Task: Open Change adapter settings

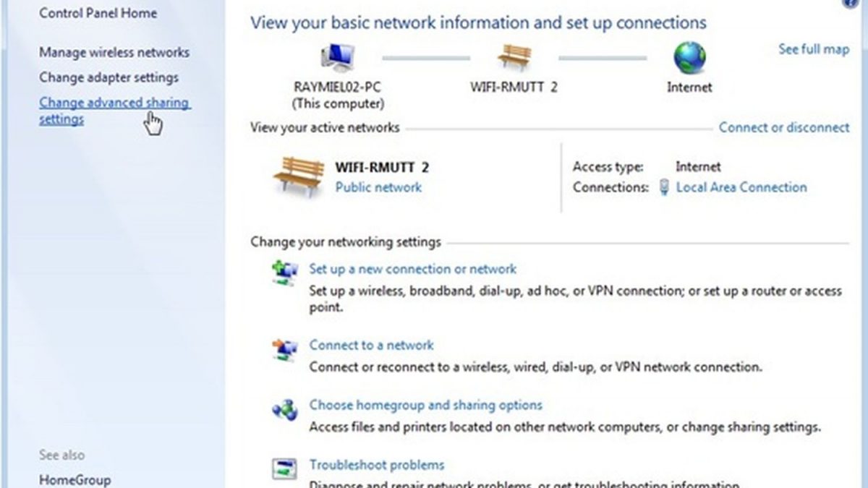Action: pyautogui.click(x=109, y=77)
